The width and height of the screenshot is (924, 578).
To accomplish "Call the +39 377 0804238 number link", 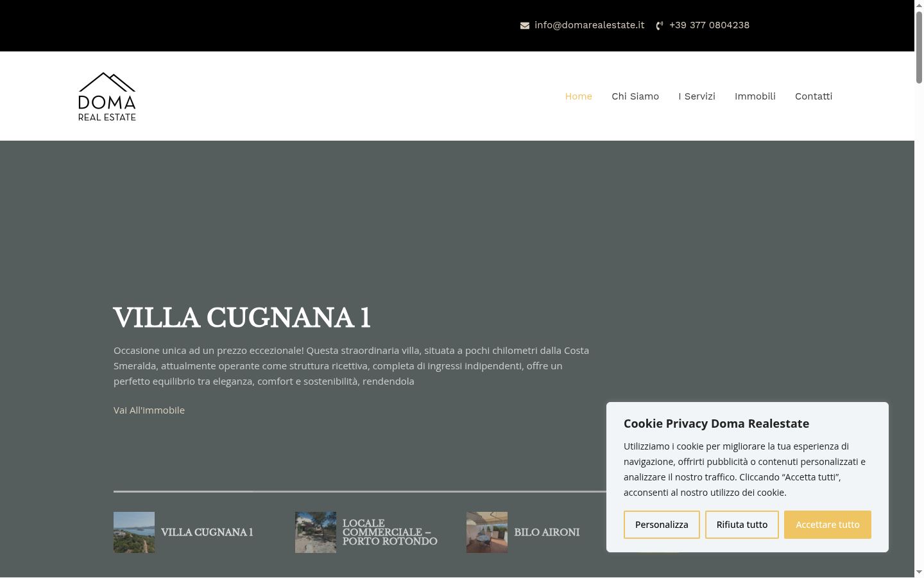I will pos(709,25).
